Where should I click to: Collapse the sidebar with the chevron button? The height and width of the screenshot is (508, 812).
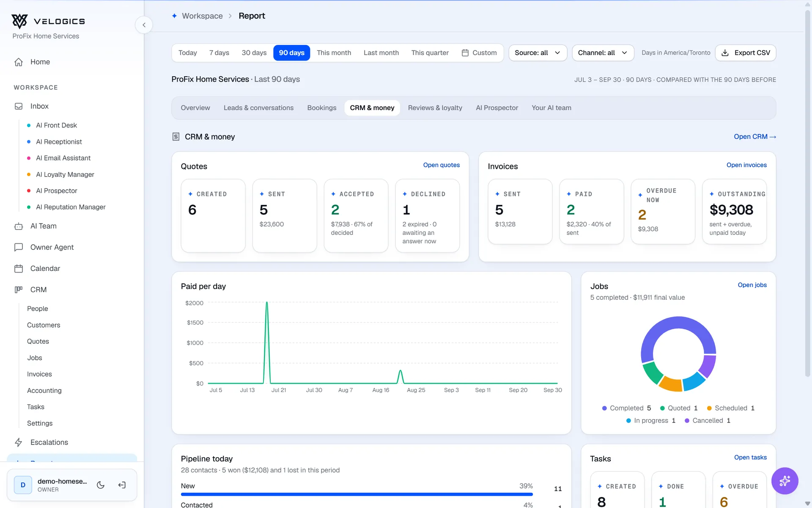[x=144, y=25]
